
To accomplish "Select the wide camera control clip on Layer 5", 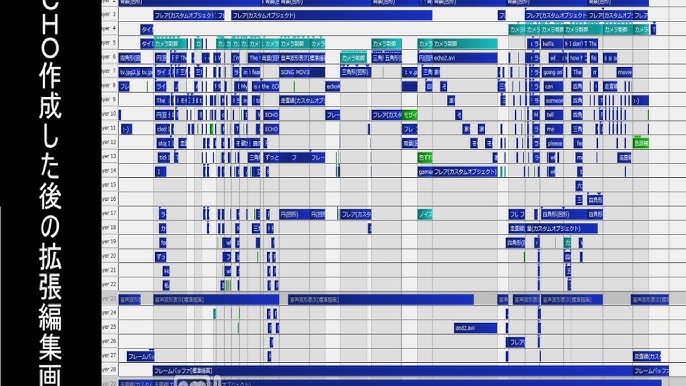I will pyautogui.click(x=465, y=44).
